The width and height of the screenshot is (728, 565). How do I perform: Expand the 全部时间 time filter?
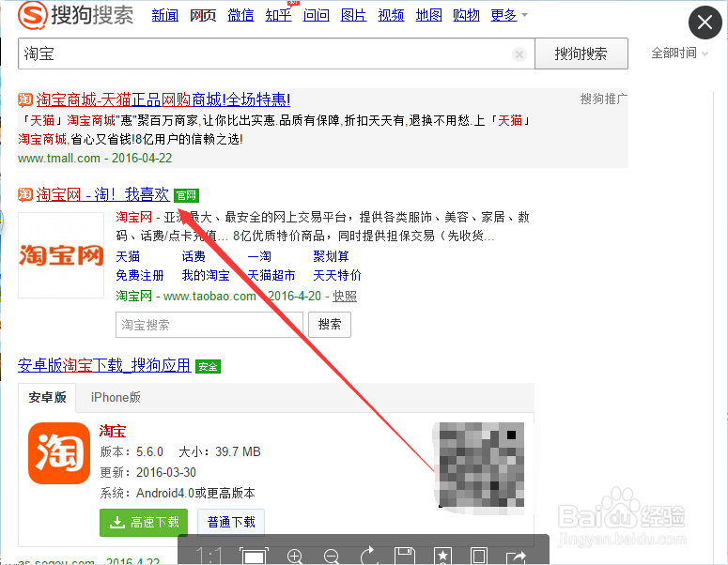click(x=680, y=53)
